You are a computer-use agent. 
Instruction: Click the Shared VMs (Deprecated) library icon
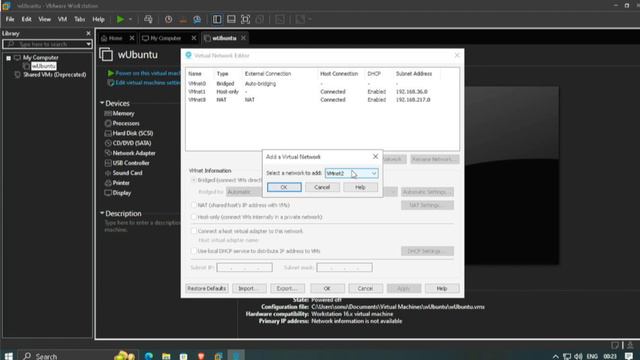(17, 75)
